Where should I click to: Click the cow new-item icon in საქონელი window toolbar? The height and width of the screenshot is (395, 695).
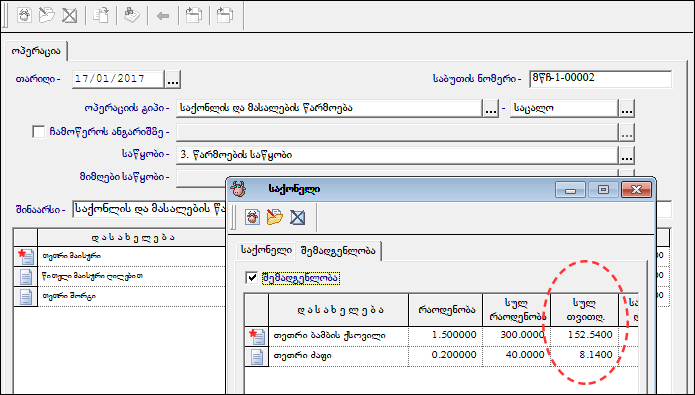click(x=253, y=217)
